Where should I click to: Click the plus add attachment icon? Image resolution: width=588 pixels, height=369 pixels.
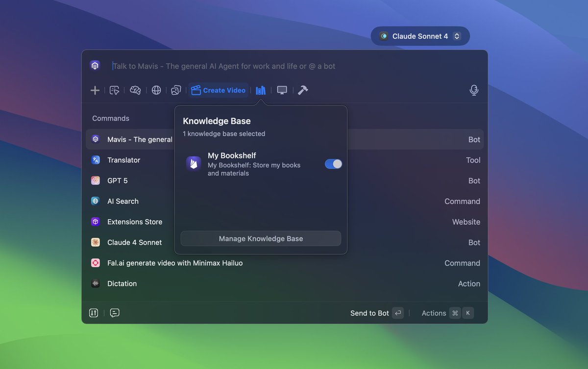click(x=95, y=90)
